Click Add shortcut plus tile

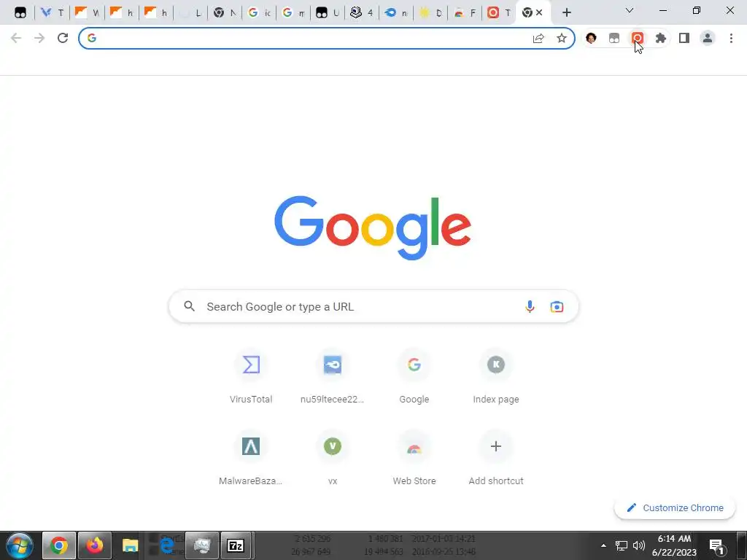pyautogui.click(x=496, y=459)
